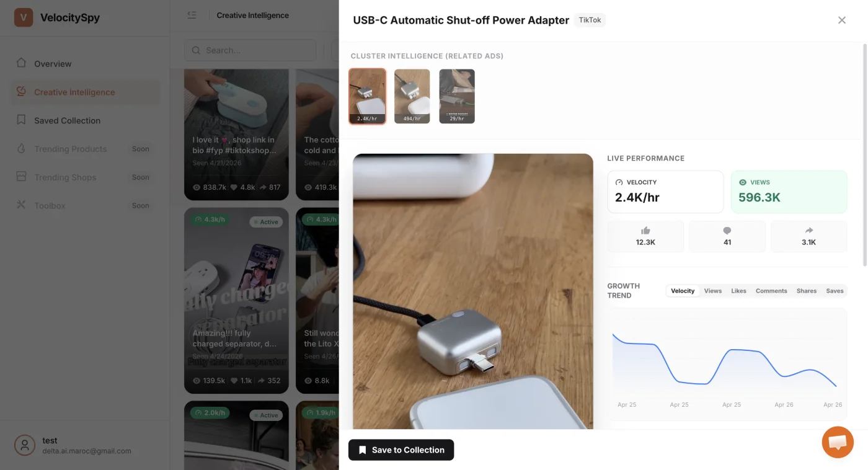This screenshot has height=470, width=868.
Task: Show the Comments growth trend
Action: (771, 291)
